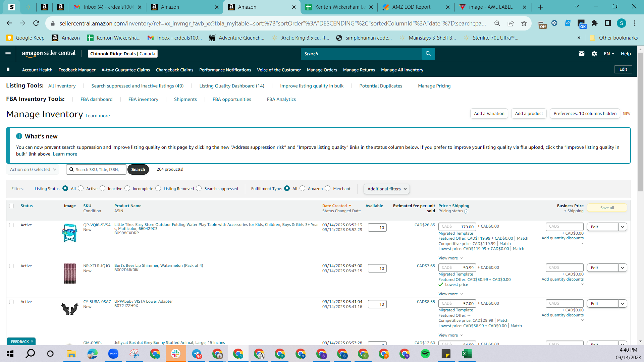Close the FEEDBACK widget
Image resolution: width=644 pixels, height=362 pixels.
point(32,342)
